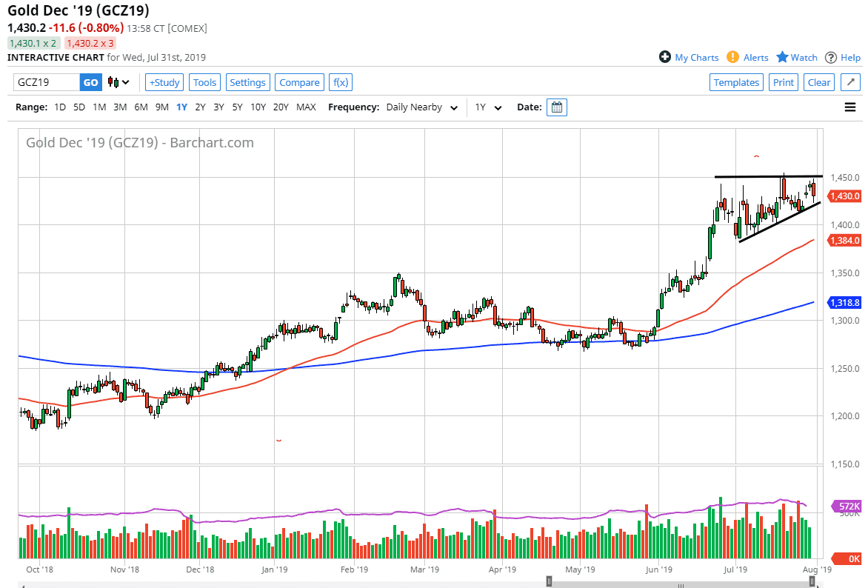Enable the MAX range view

[306, 107]
